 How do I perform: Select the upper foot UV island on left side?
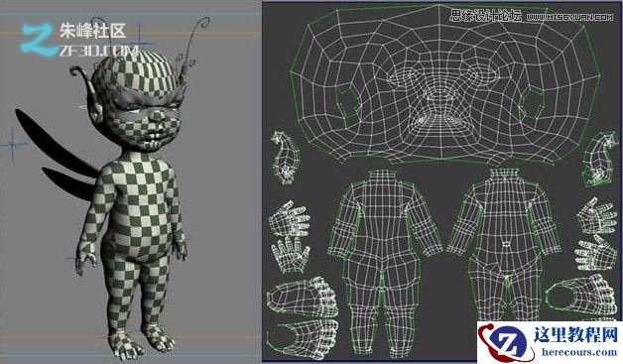click(x=302, y=297)
